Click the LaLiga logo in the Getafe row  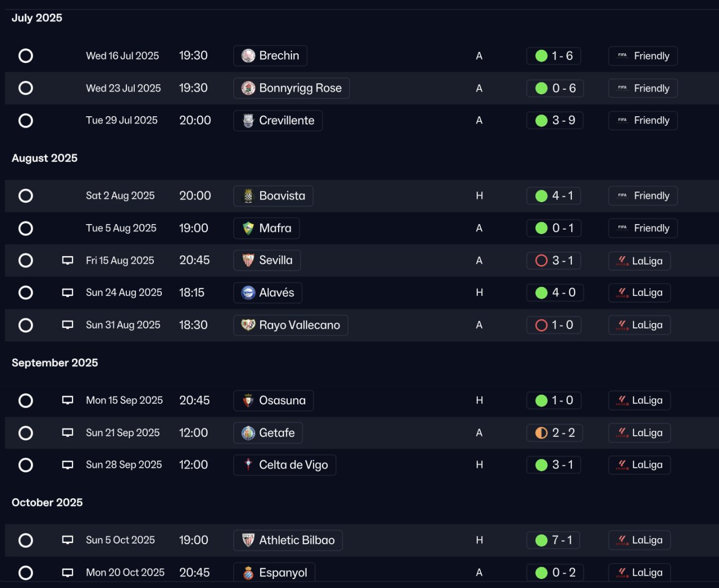point(622,433)
